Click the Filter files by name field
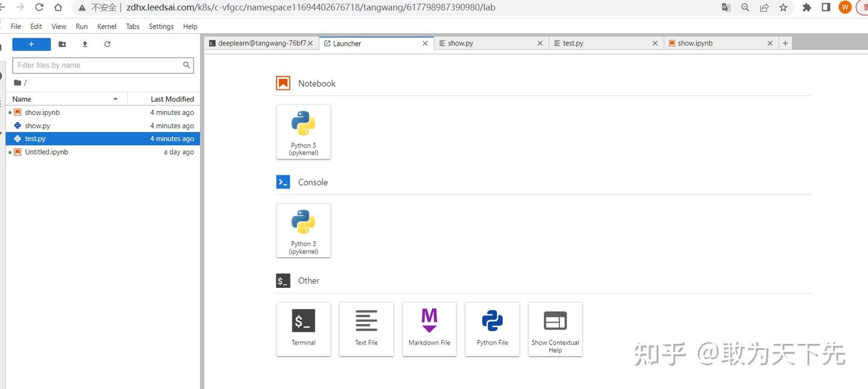Viewport: 868px width, 389px height. 102,65
